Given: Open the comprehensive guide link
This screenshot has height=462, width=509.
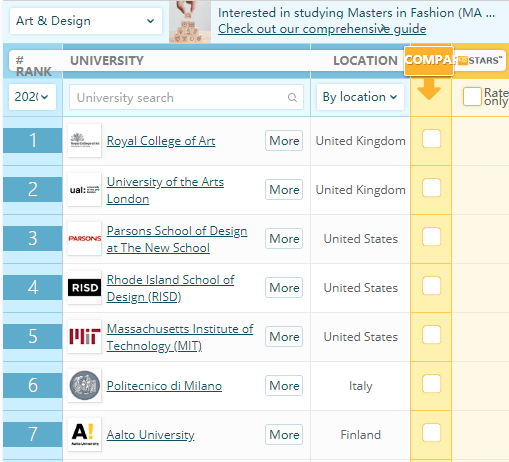Looking at the screenshot, I should click(322, 29).
